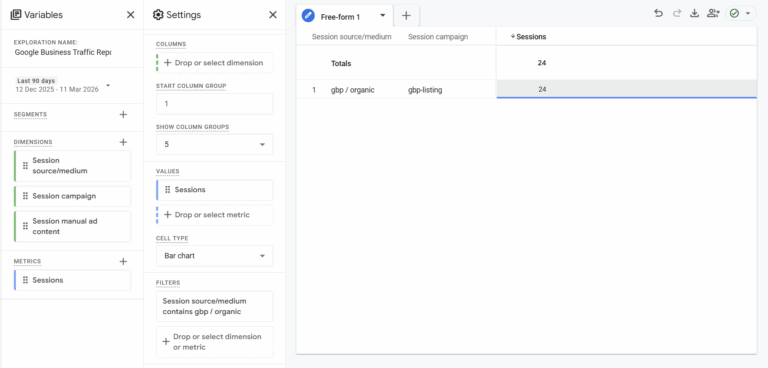Add a new segment with plus icon
Screen dimensions: 768x368
(x=123, y=114)
